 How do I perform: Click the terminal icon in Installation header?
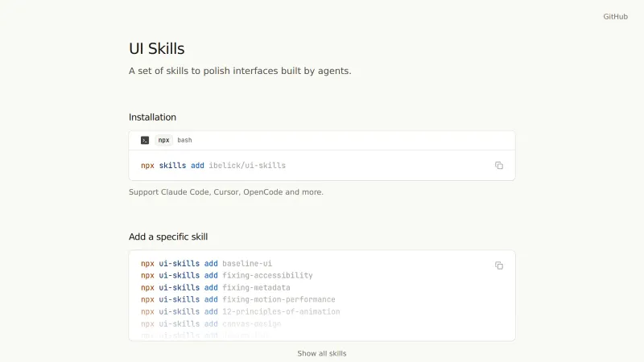[145, 140]
